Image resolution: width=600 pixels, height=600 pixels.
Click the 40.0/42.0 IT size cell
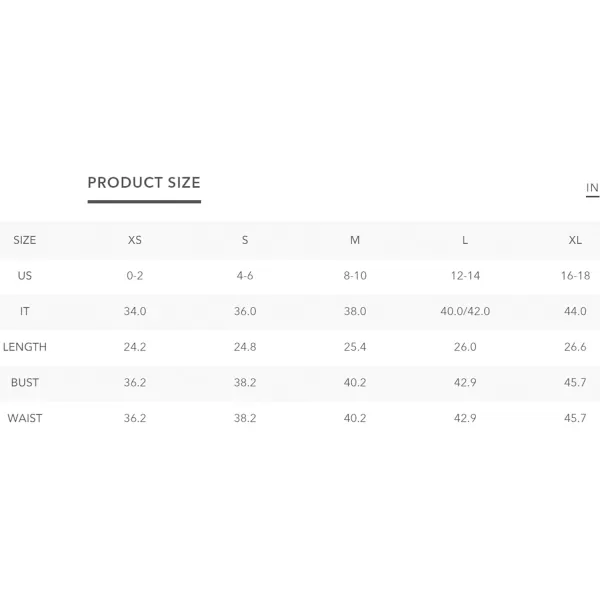pos(465,311)
